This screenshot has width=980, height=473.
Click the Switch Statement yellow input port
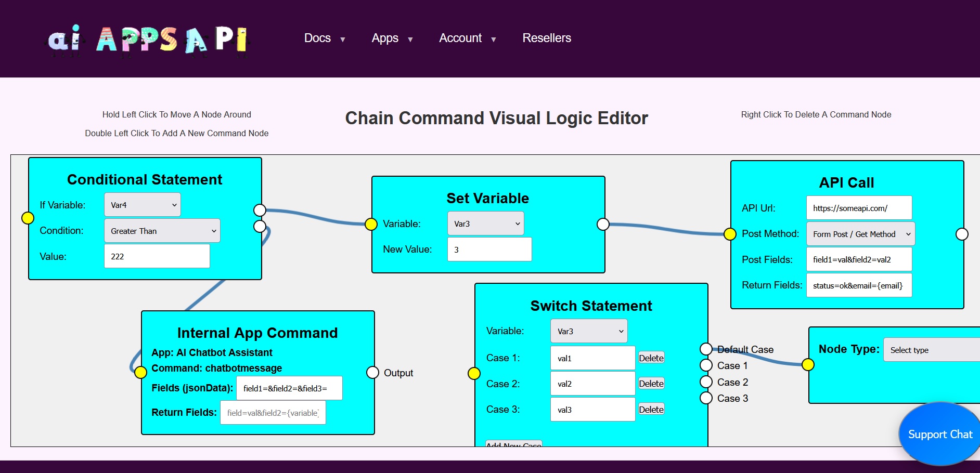474,373
